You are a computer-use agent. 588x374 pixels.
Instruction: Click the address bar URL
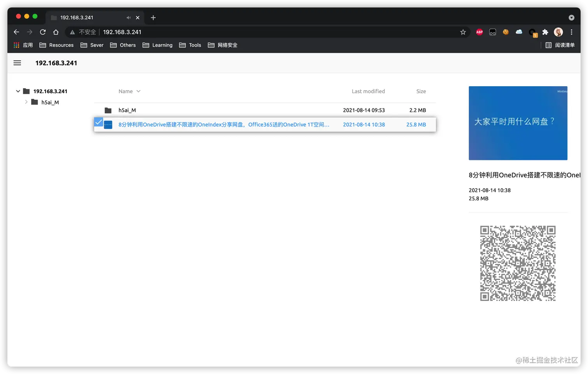pos(122,32)
